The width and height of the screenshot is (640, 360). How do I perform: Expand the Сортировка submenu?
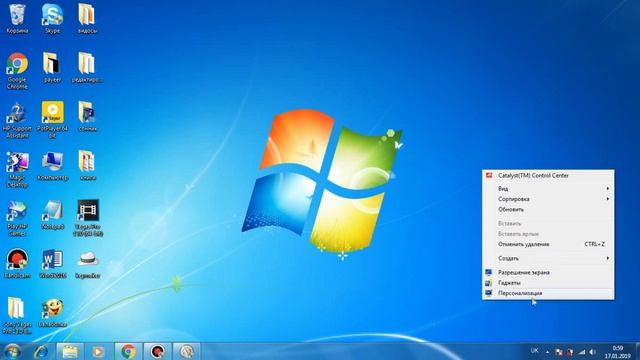[x=548, y=199]
